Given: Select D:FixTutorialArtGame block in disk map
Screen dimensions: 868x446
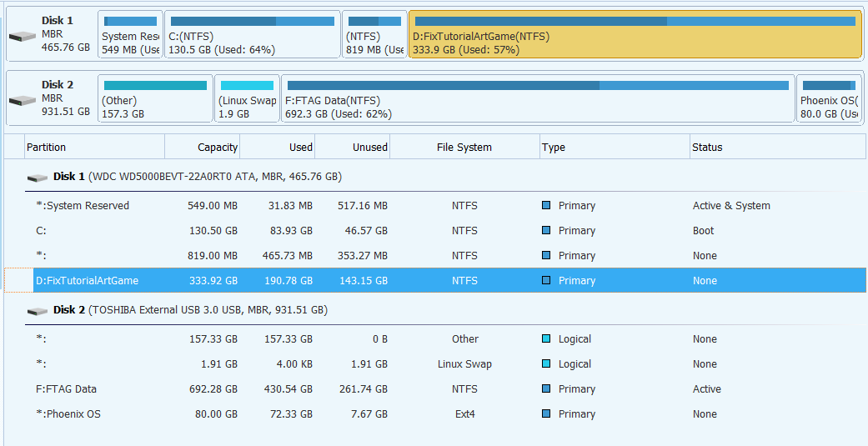Looking at the screenshot, I should (x=635, y=34).
